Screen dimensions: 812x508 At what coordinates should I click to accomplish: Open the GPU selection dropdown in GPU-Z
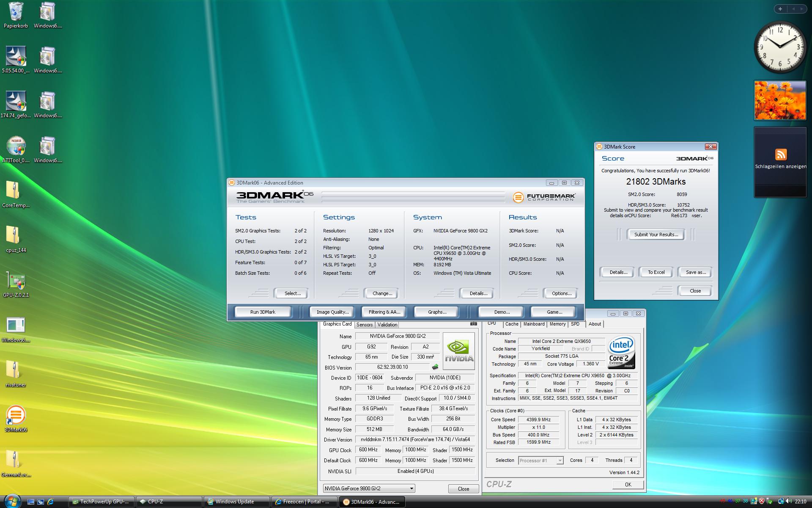pyautogui.click(x=369, y=489)
